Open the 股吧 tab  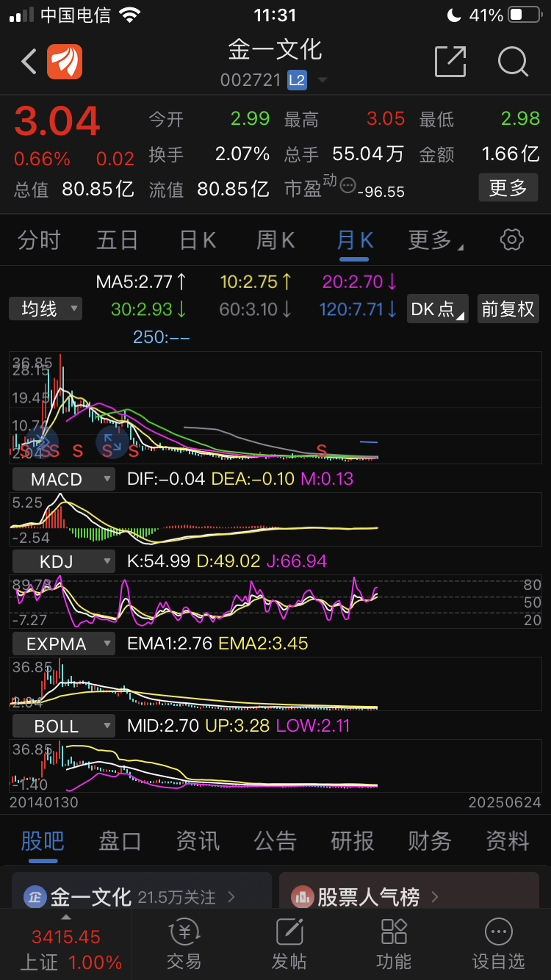pos(43,841)
